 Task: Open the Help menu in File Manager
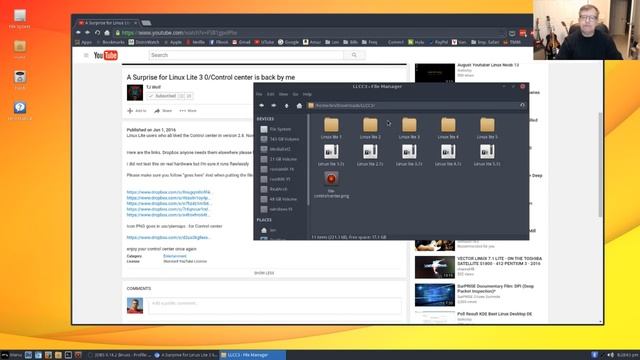point(307,94)
